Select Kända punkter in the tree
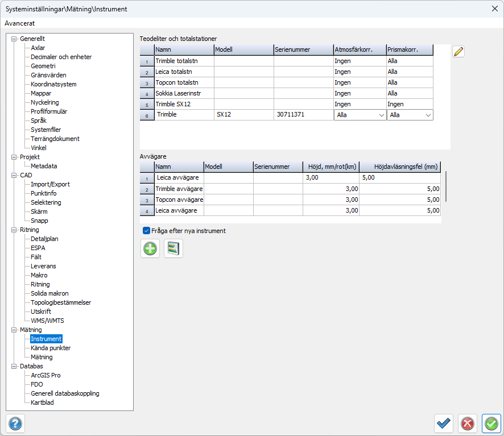504x436 pixels. (x=51, y=348)
